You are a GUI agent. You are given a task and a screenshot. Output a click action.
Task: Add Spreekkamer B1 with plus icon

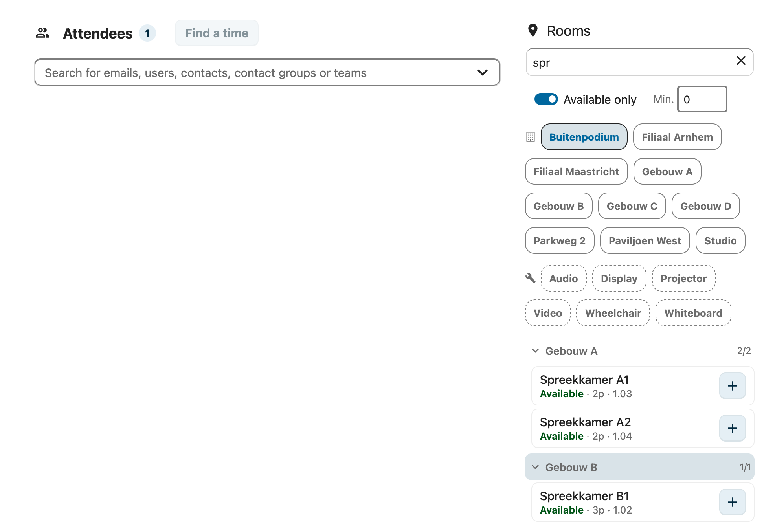(732, 502)
